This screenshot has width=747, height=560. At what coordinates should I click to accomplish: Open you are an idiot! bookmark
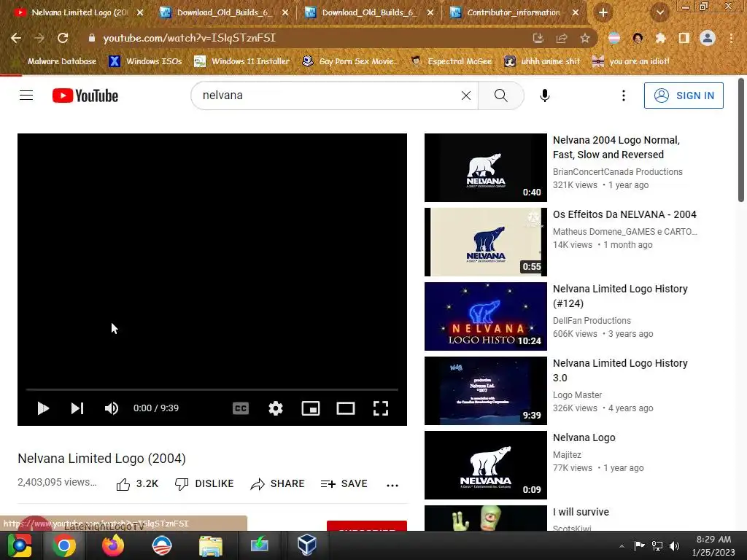[631, 61]
